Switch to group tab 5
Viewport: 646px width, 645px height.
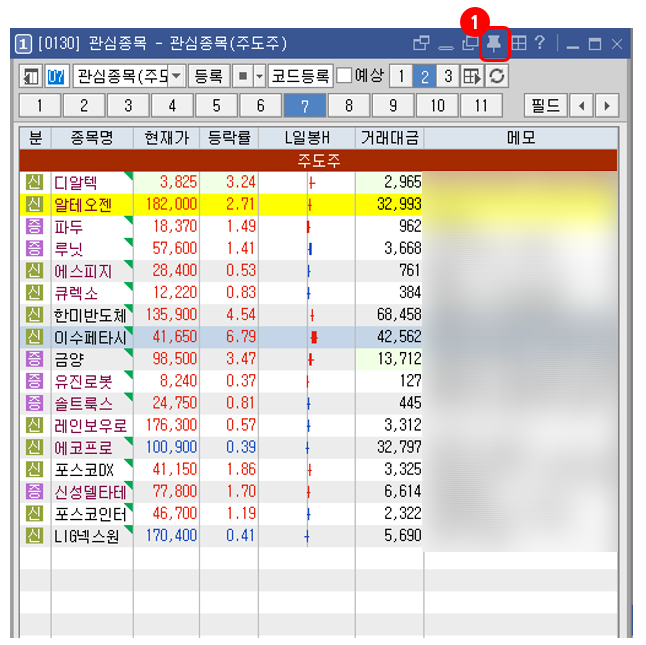click(x=216, y=105)
